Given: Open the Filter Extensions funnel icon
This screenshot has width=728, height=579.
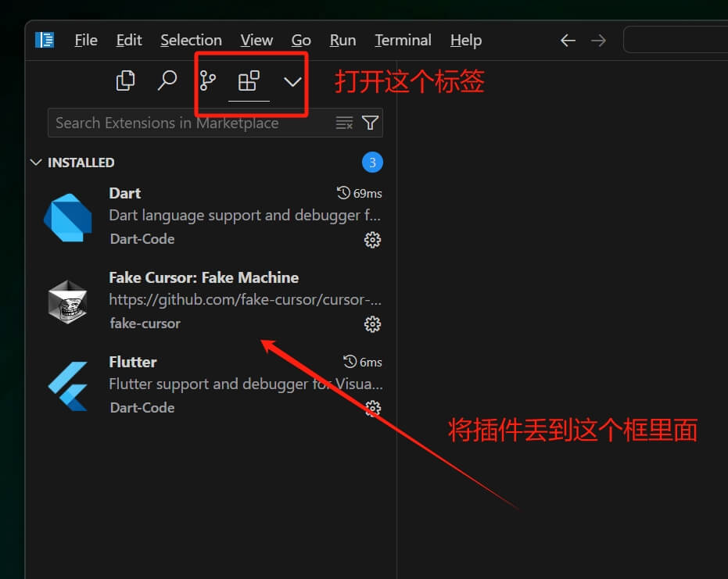Looking at the screenshot, I should point(369,123).
